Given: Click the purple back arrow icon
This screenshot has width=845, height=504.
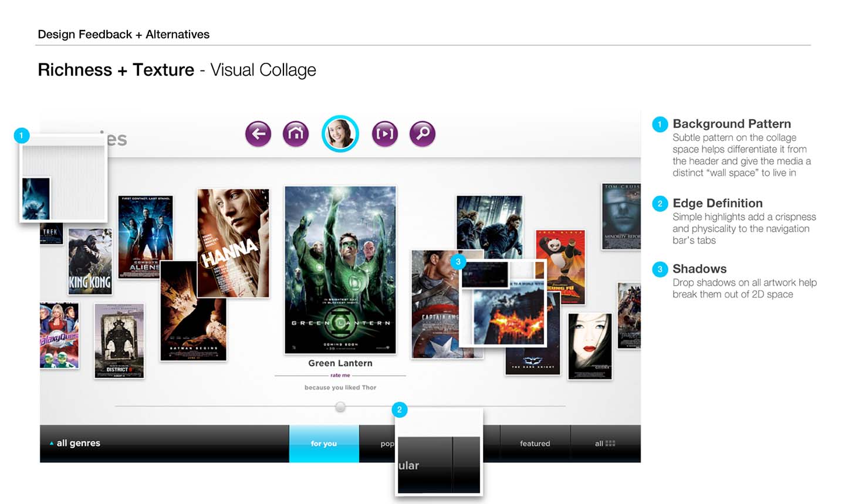Looking at the screenshot, I should pyautogui.click(x=258, y=134).
